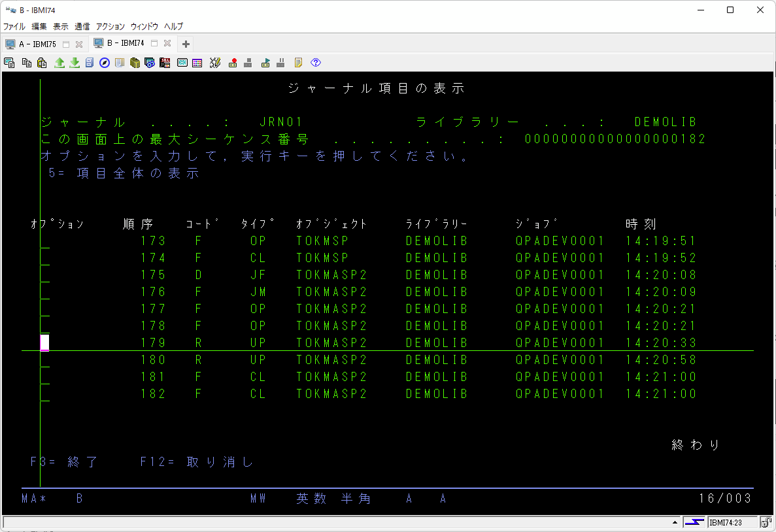Open the 表示 menu
776x532 pixels.
pyautogui.click(x=61, y=26)
